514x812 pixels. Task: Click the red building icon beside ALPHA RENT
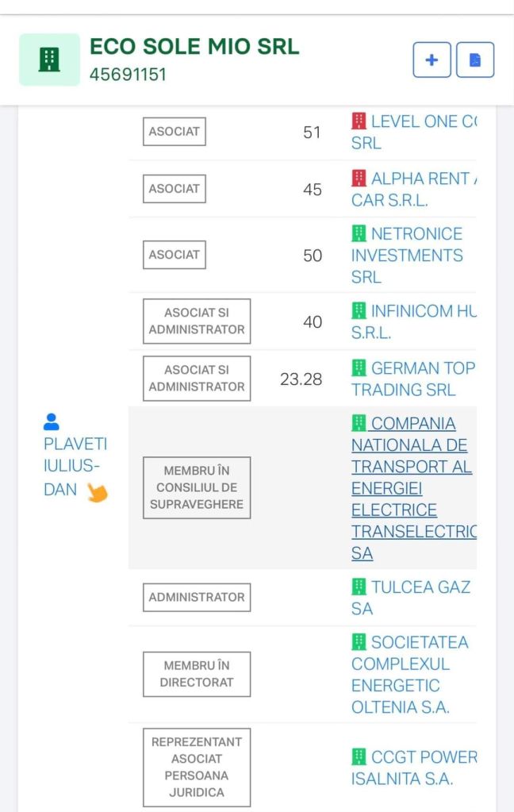coord(359,179)
